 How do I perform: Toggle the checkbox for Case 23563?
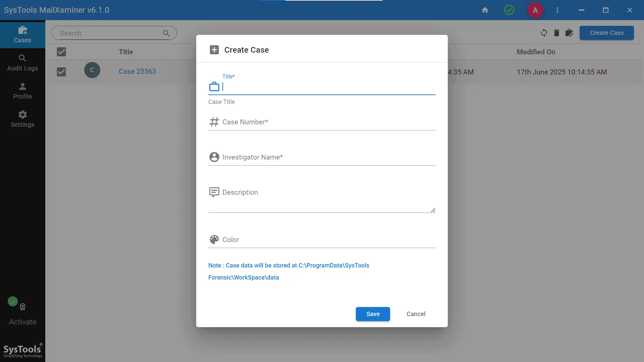pos(61,72)
